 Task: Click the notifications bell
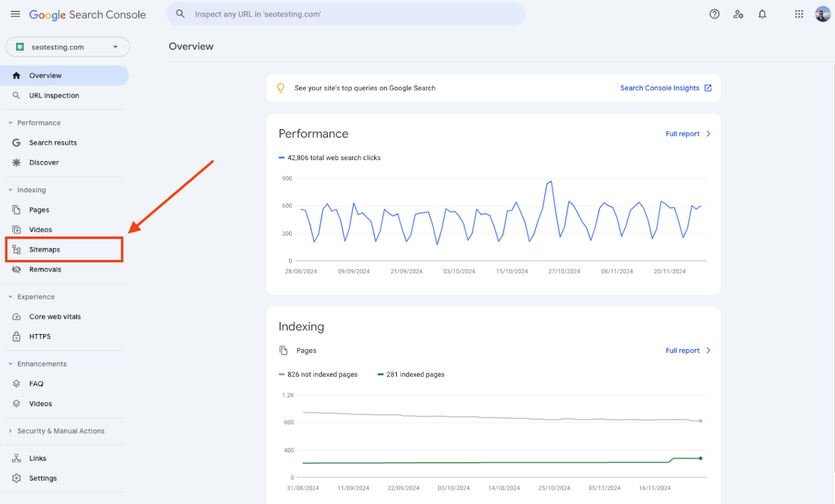point(762,14)
